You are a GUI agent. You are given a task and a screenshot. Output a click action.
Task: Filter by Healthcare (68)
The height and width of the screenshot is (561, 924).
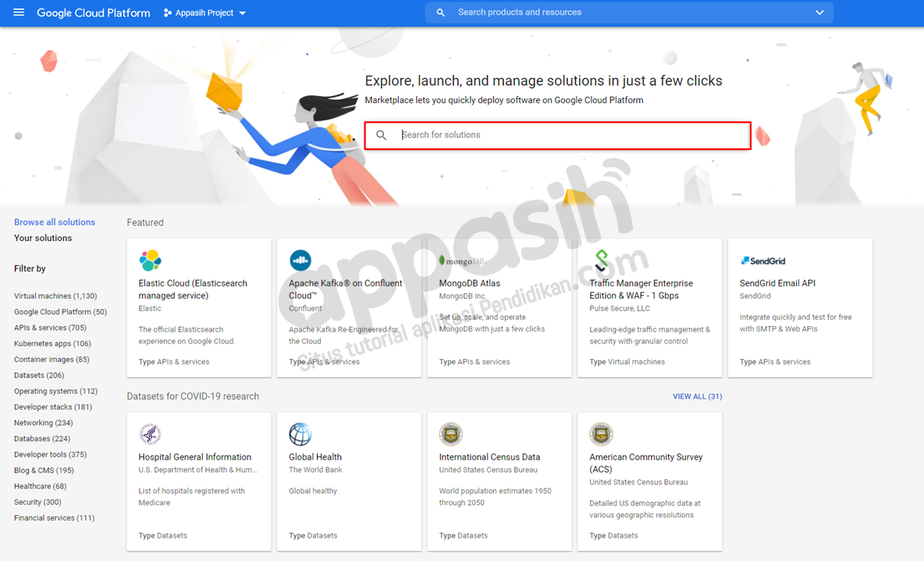click(40, 487)
